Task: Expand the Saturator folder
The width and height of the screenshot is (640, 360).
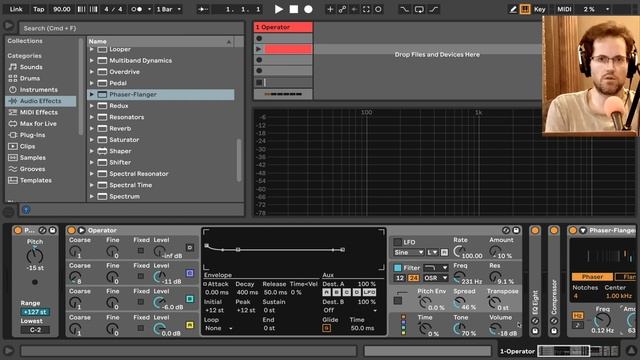Action: 92,140
